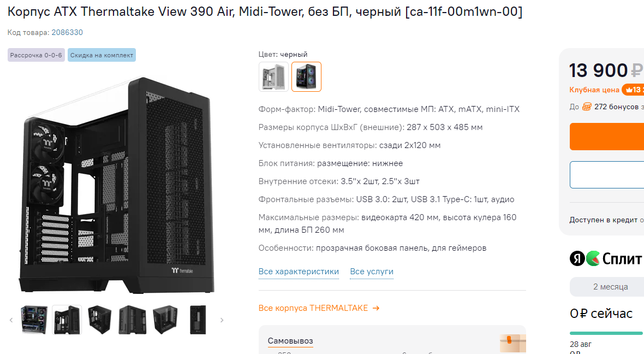Show previous thumbnails with left arrow
The image size is (644, 354).
(x=11, y=320)
